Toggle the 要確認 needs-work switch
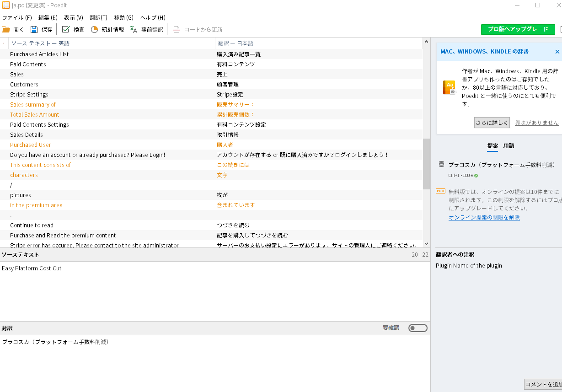The height and width of the screenshot is (392, 562). pos(418,328)
